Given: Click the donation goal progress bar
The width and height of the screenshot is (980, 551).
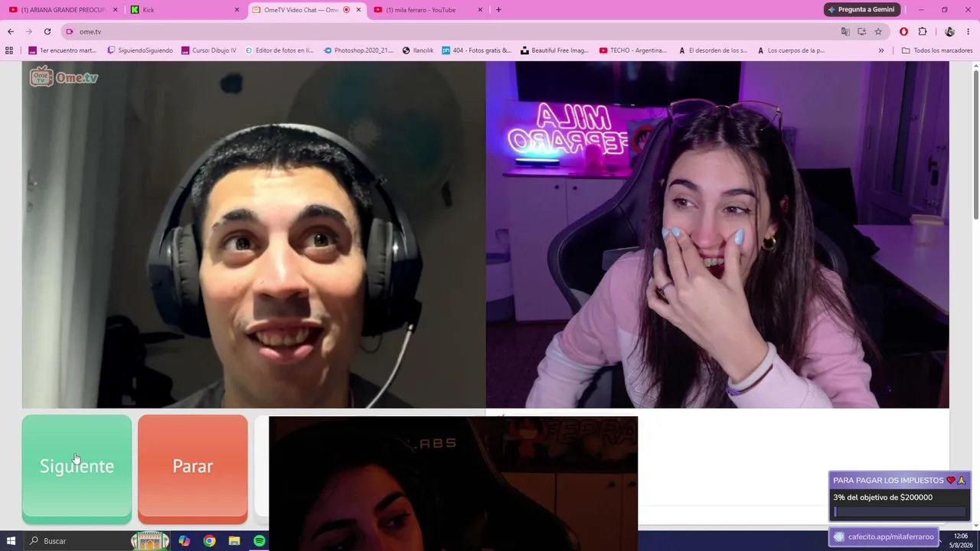Looking at the screenshot, I should click(900, 512).
